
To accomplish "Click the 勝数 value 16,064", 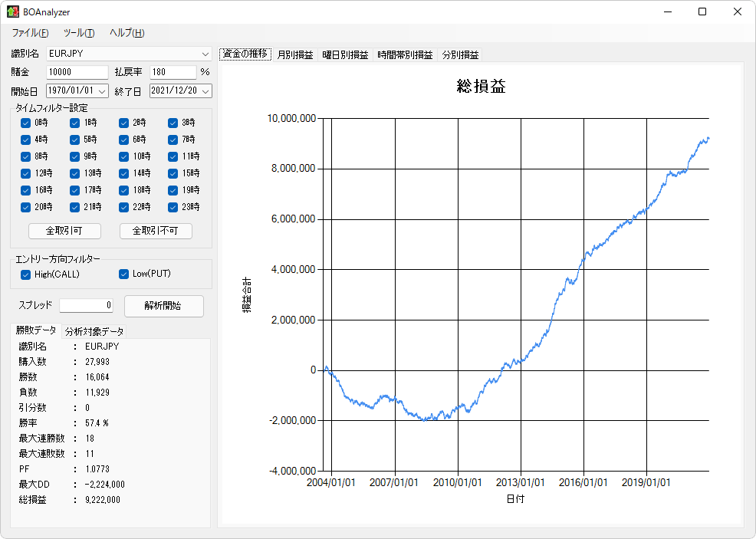I will (x=97, y=377).
